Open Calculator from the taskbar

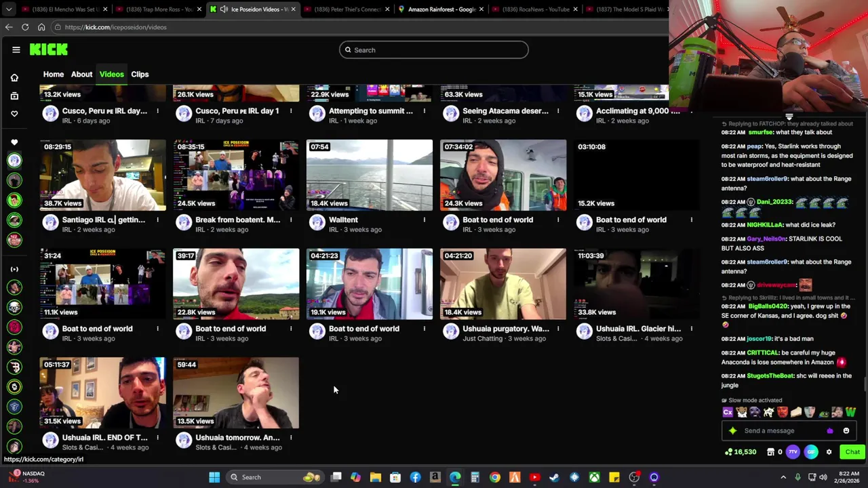475,477
